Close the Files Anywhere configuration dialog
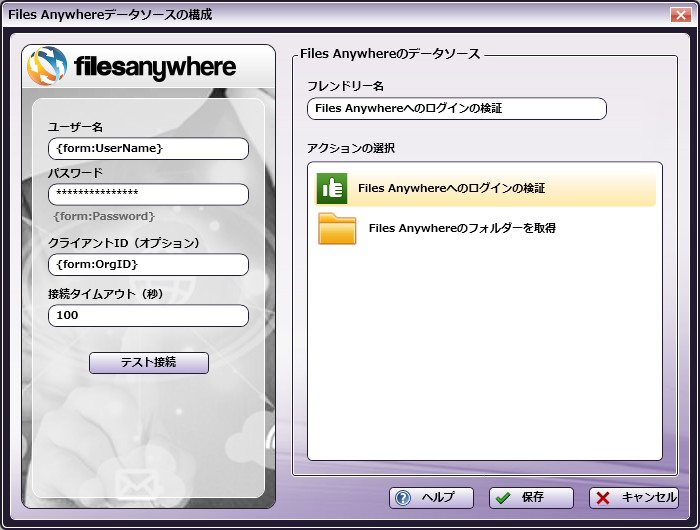Viewport: 700px width, 530px height. pos(681,15)
